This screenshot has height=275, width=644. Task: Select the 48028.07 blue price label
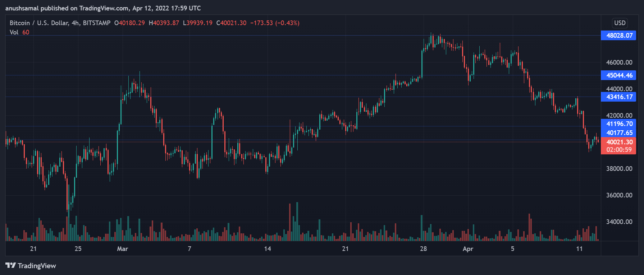619,36
